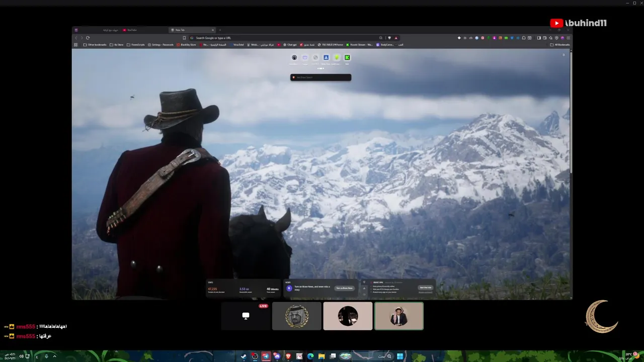Toggle the browser sidebar panel icon
This screenshot has width=644, height=362.
[539, 38]
